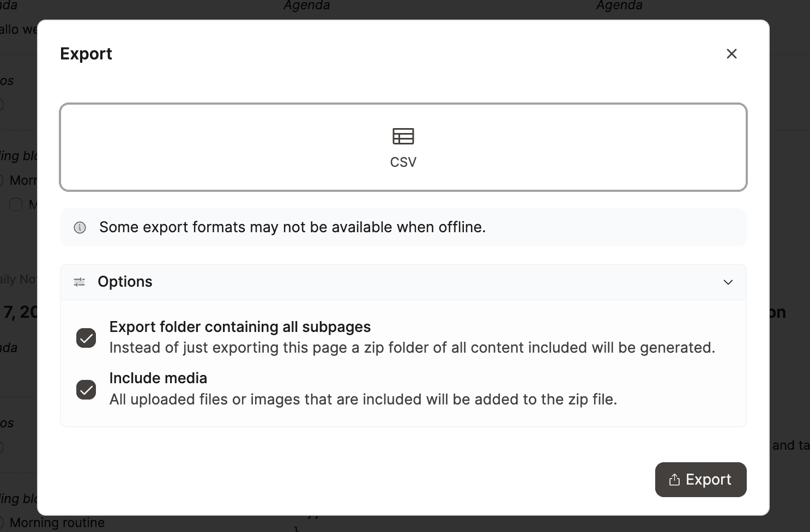The width and height of the screenshot is (810, 532).
Task: Click the zip folder description text
Action: 412,348
